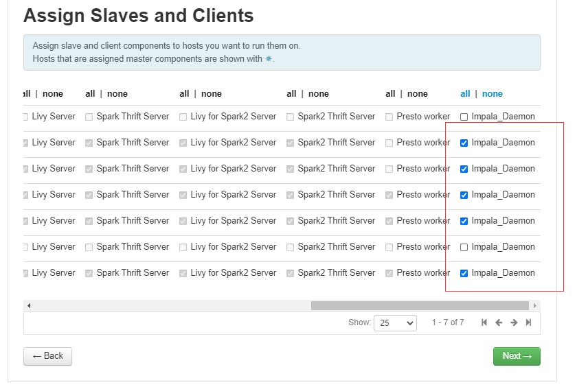Viewport: 588px width, 389px height.
Task: Select all hosts for Impala_Daemon column
Action: click(x=465, y=93)
